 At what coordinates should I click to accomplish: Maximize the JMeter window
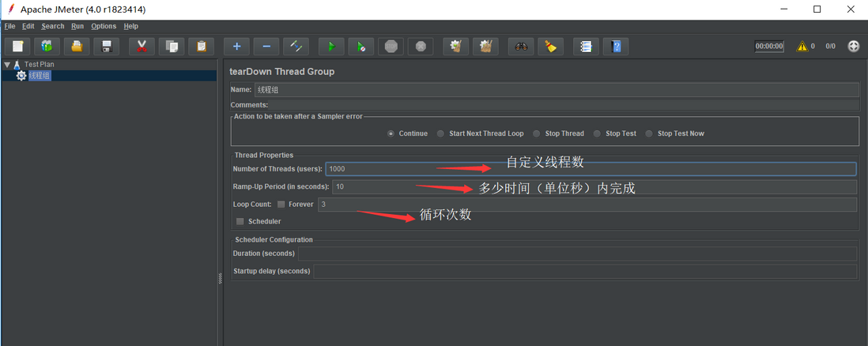[x=817, y=9]
